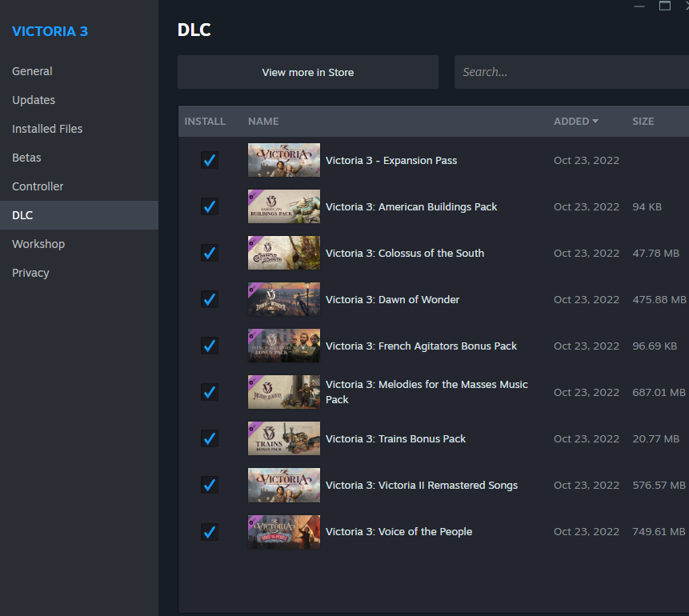This screenshot has height=616, width=689.
Task: Sort by the ADDED column arrow
Action: [x=595, y=122]
